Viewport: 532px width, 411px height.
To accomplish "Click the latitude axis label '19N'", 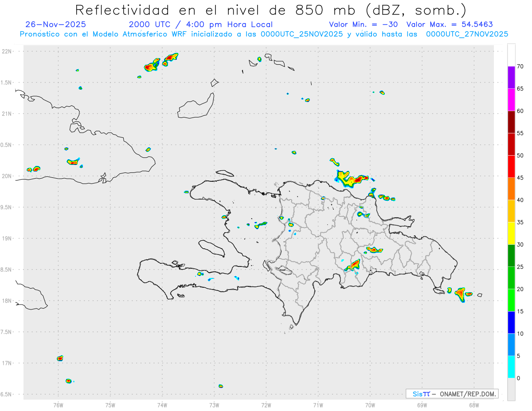I will point(8,239).
